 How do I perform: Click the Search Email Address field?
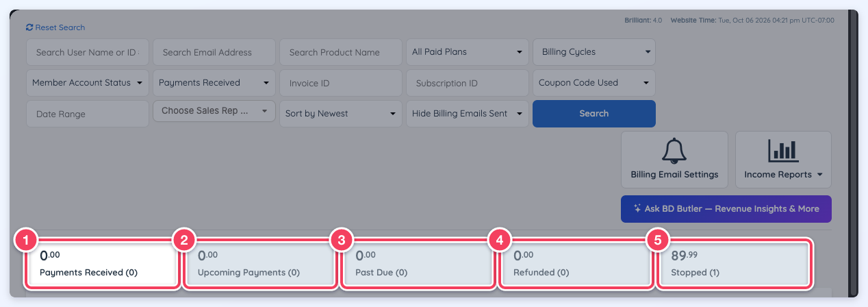pos(214,52)
